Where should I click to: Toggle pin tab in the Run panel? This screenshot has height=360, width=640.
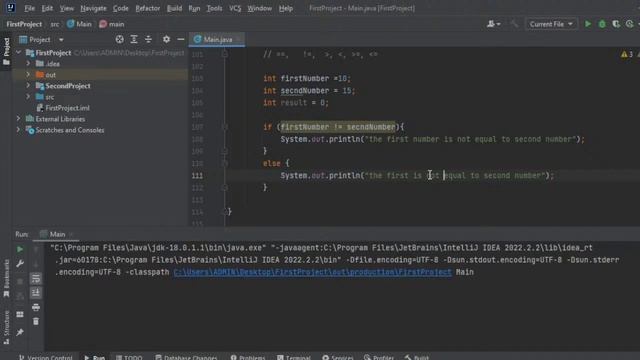point(20,332)
